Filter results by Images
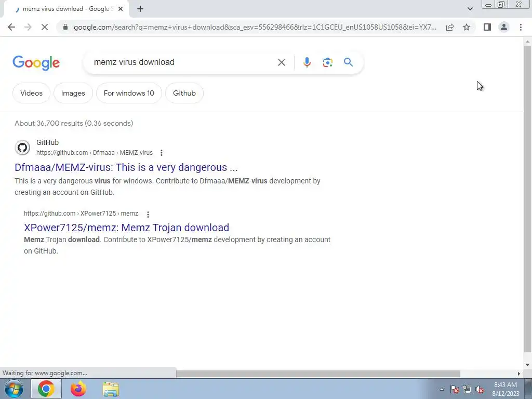The width and height of the screenshot is (532, 399). point(73,93)
